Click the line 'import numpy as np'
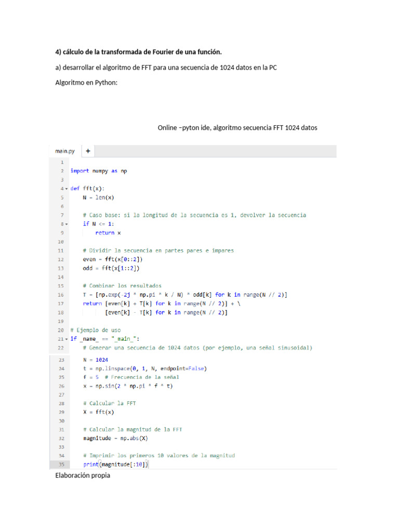The image size is (399, 532). click(99, 171)
